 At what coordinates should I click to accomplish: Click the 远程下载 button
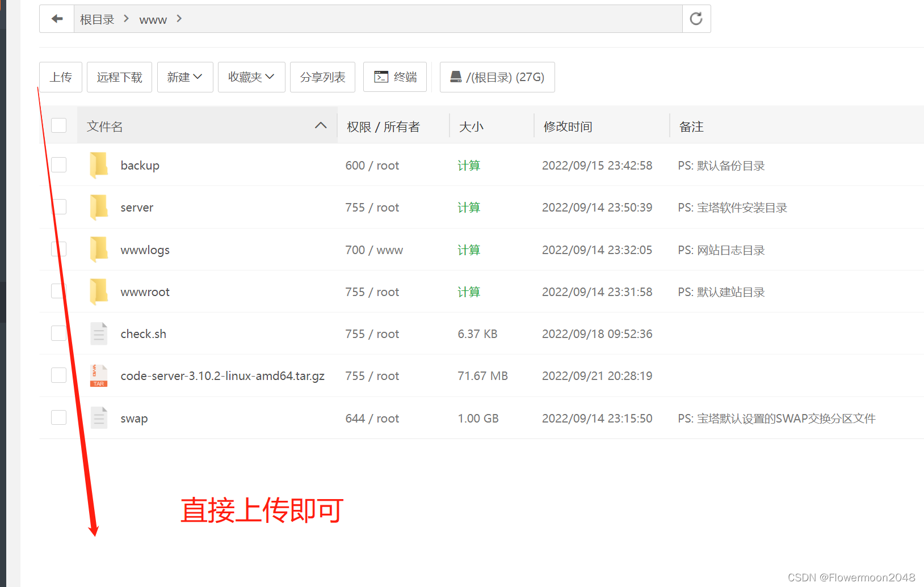[119, 77]
